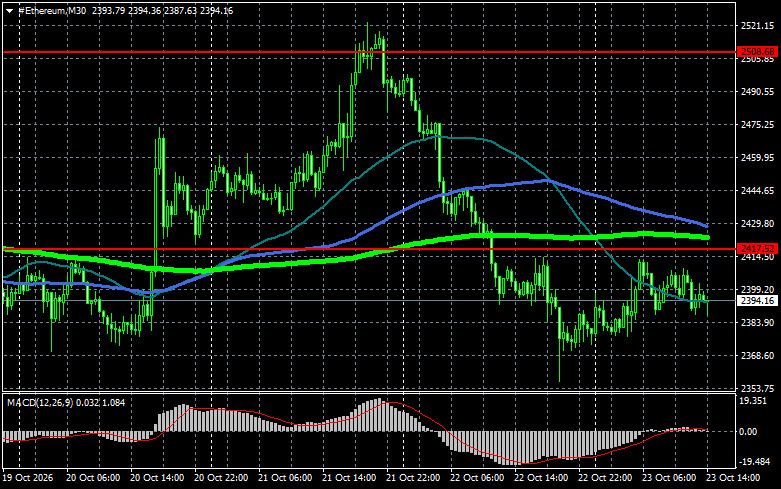Image resolution: width=781 pixels, height=489 pixels.
Task: Click the 21 Oct 14:00 time label
Action: pos(349,478)
